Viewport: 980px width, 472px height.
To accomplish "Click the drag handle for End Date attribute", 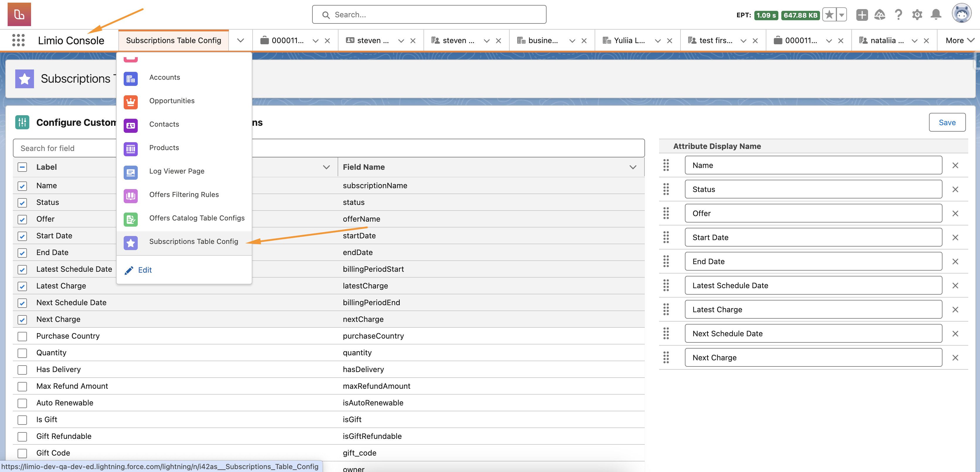I will pyautogui.click(x=666, y=261).
